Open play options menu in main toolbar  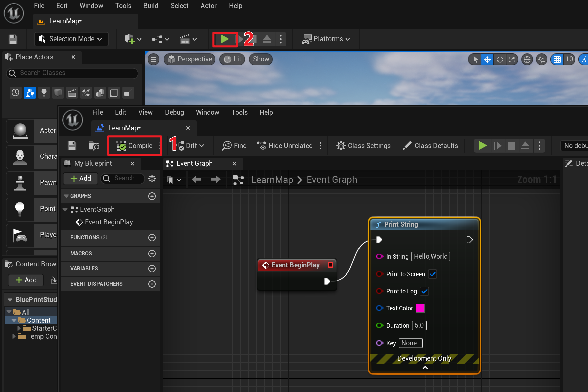point(281,39)
